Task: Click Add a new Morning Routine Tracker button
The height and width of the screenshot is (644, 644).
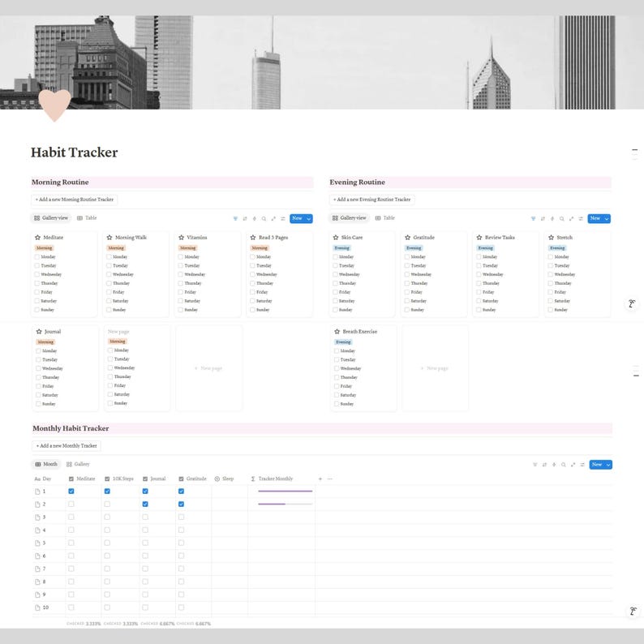Action: [x=75, y=200]
